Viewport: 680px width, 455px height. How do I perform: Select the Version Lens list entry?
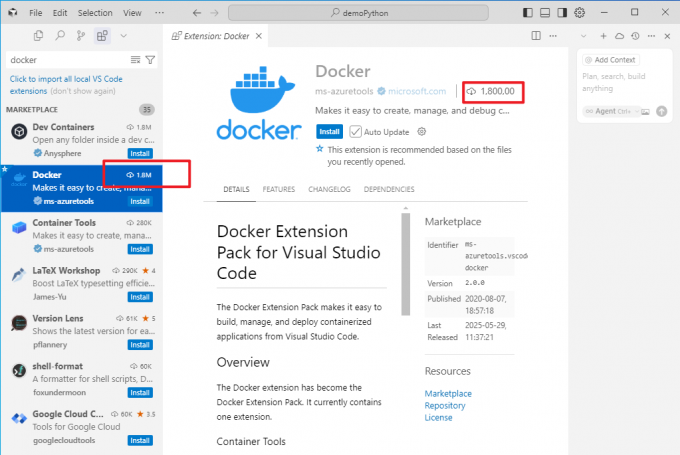point(82,331)
